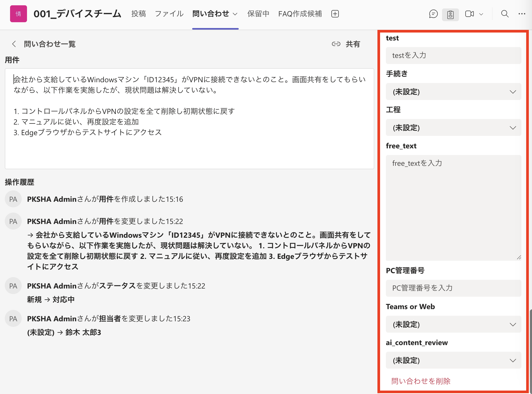Image resolution: width=532 pixels, height=394 pixels.
Task: Open the FAQ作成候補 tab
Action: [x=300, y=14]
